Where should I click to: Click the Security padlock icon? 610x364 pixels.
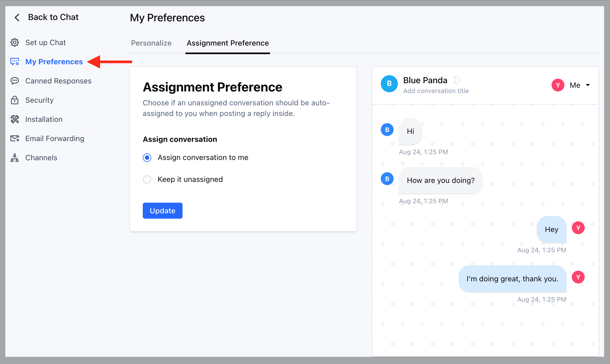15,100
